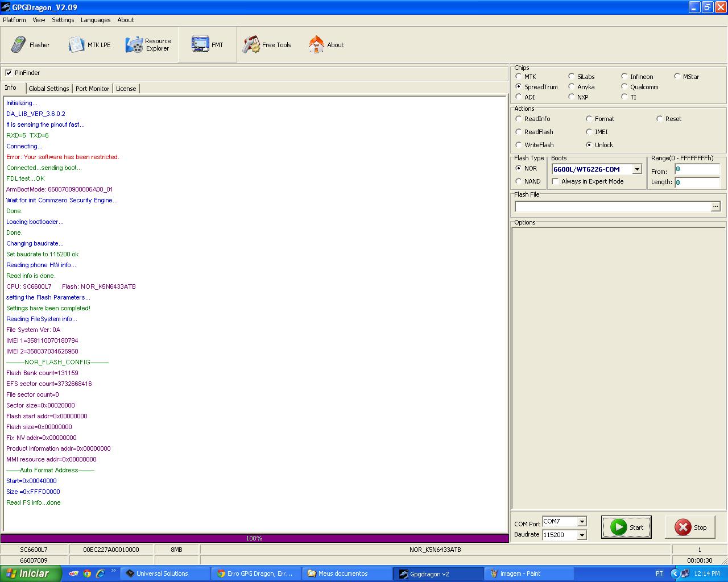Click the system tray expand arrow

[675, 573]
